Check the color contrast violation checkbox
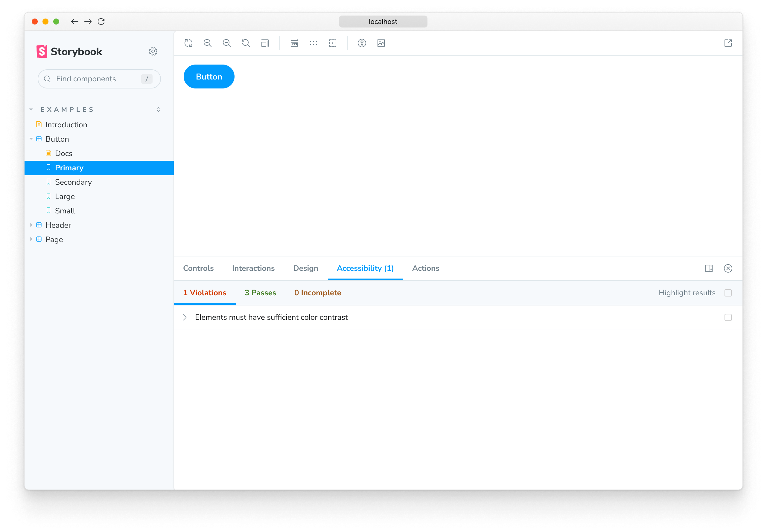Screen dimensions: 767x532 point(728,317)
